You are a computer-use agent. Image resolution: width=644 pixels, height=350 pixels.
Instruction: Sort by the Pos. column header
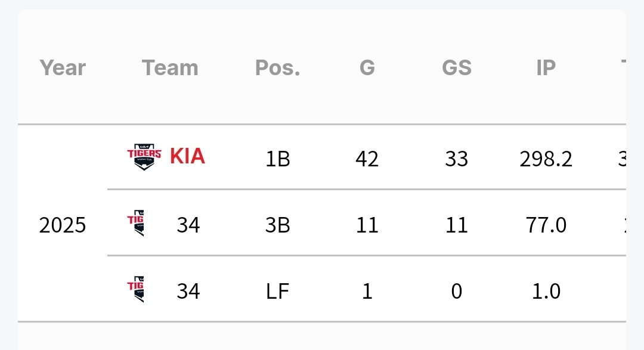(x=278, y=68)
